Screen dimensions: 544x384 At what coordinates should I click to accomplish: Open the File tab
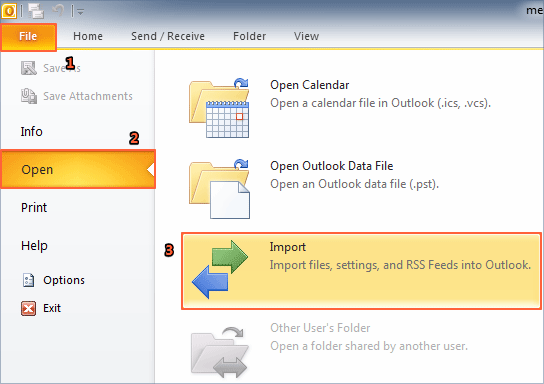[28, 36]
